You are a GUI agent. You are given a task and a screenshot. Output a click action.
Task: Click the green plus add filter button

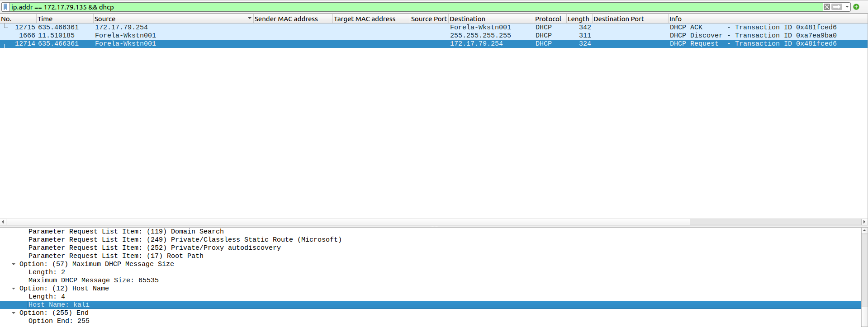click(856, 7)
